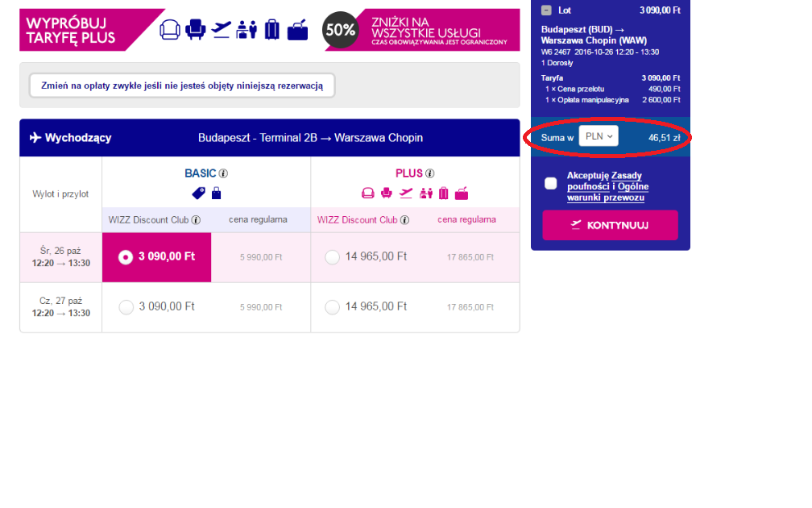Select BASIC 3 090,00 Ft on 27 paź

coord(126,307)
